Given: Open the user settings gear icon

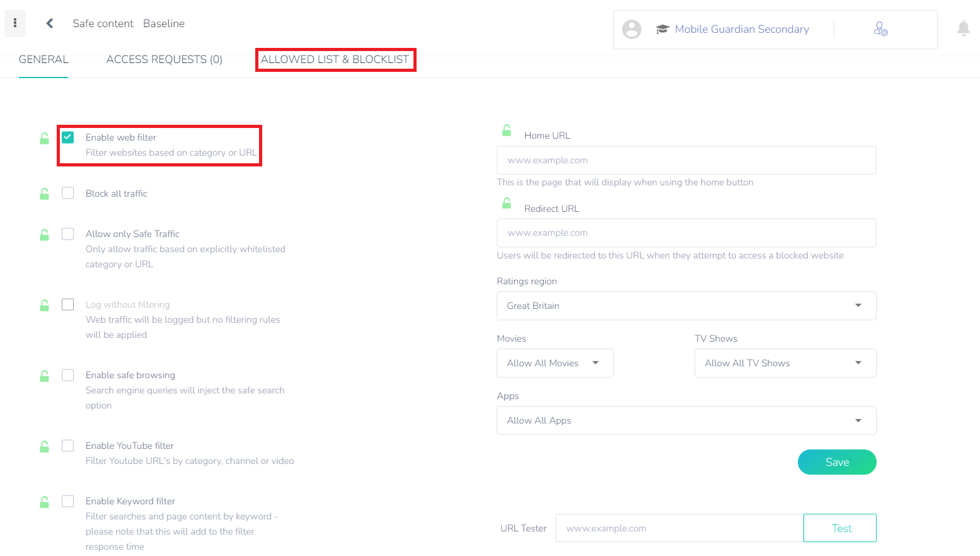Looking at the screenshot, I should tap(880, 29).
